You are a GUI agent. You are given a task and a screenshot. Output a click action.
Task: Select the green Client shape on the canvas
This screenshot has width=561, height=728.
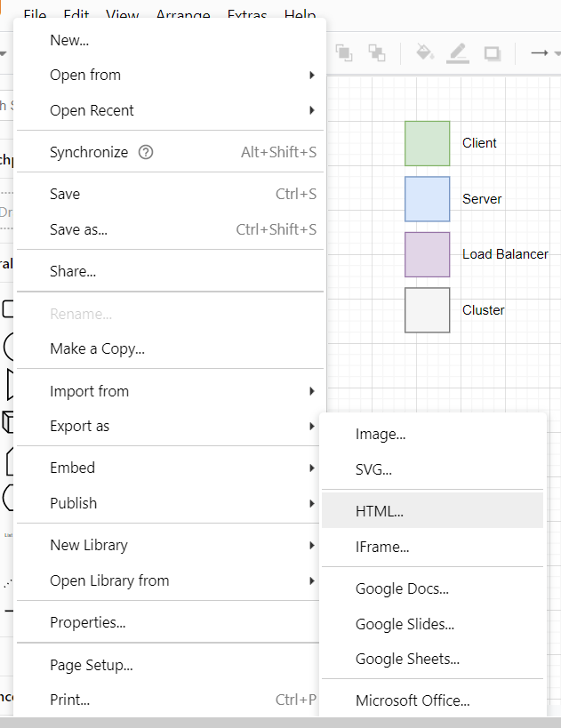coord(427,143)
